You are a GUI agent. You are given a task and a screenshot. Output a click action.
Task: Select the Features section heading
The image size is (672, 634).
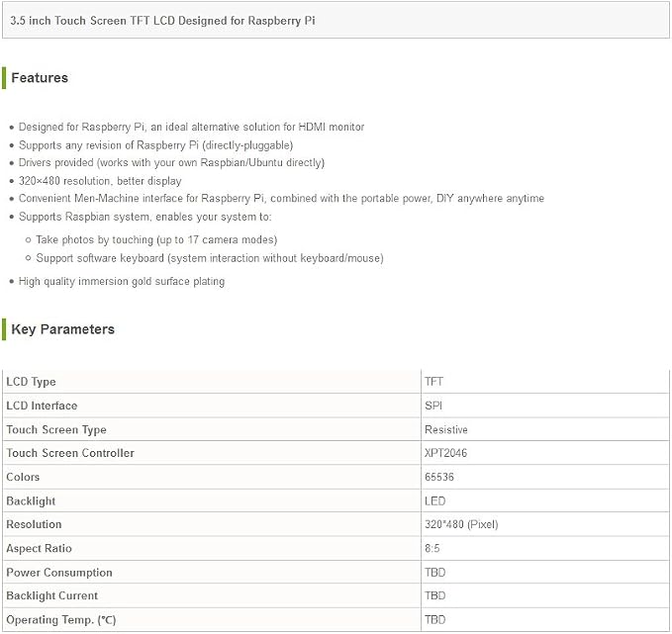pos(40,78)
